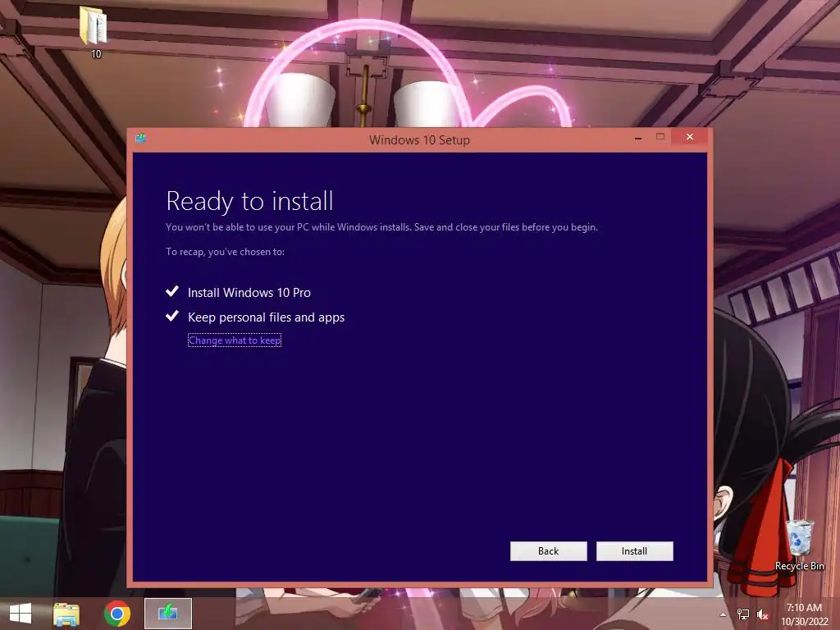Open the Start menu

coord(21,614)
